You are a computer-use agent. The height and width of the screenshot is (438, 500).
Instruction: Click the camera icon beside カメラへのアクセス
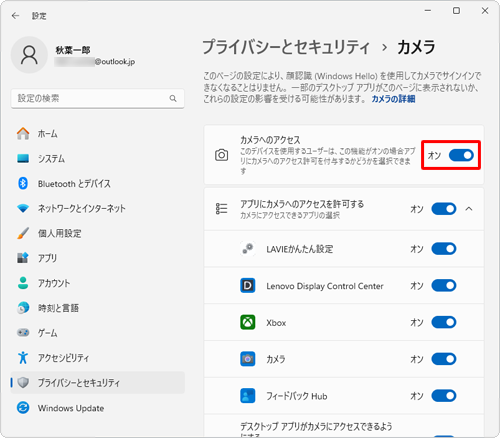221,155
